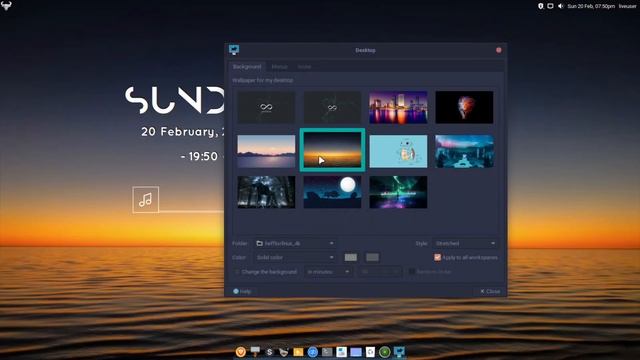Open the yellow folder icon in dock
Image resolution: width=640 pixels, height=360 pixels.
(x=298, y=352)
